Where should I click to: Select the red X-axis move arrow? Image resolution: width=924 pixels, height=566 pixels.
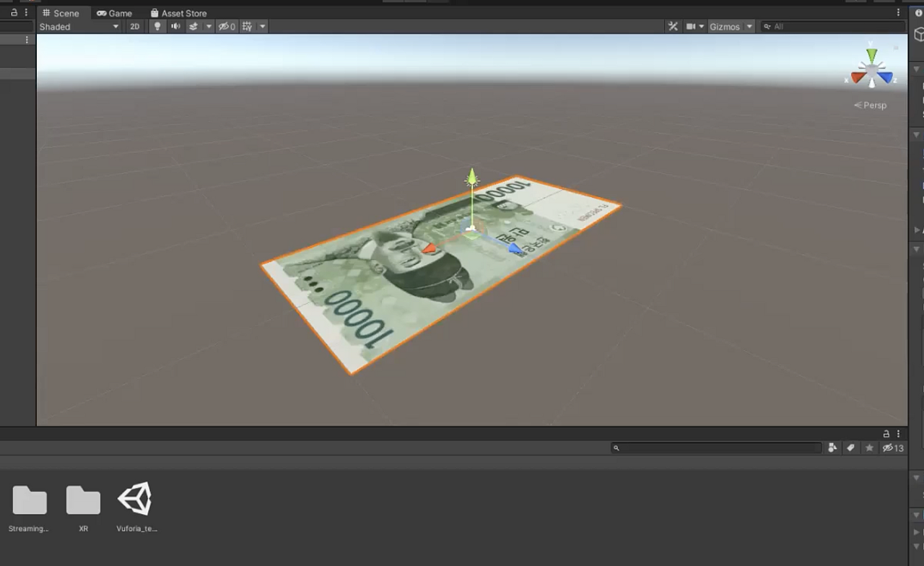click(x=430, y=248)
